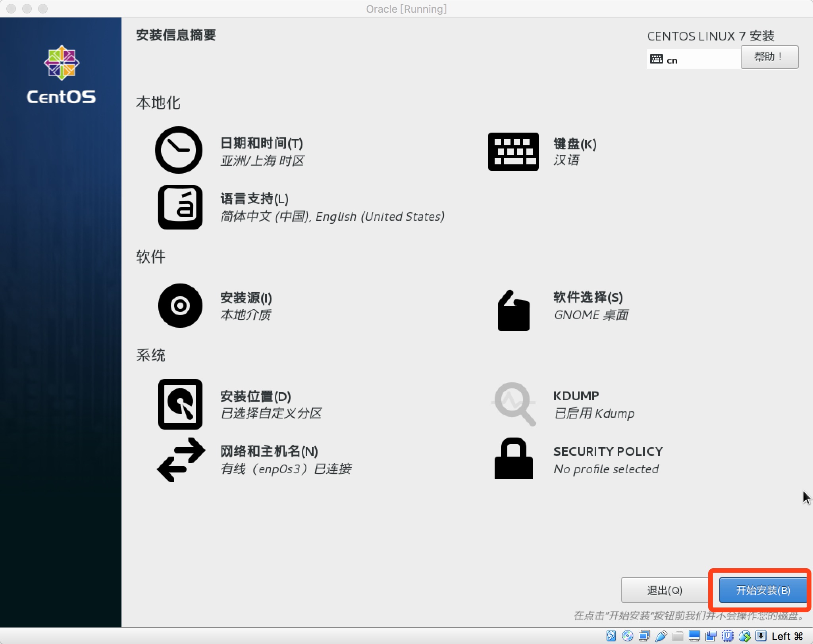This screenshot has height=644, width=813.
Task: Open software selection package icon
Action: coord(513,310)
